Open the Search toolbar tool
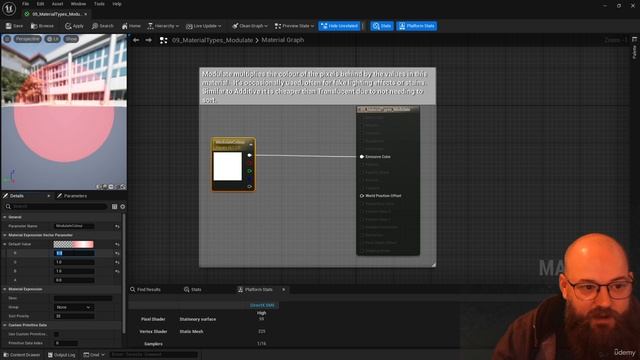 point(102,26)
